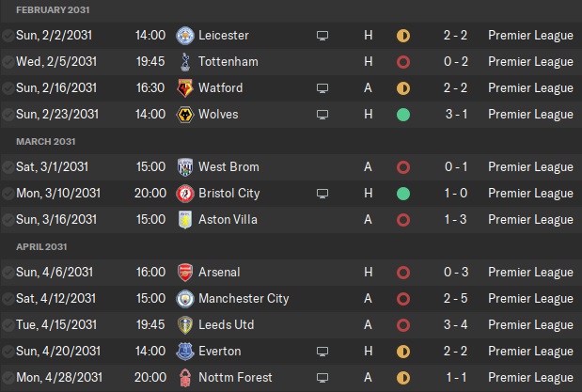Click the Leicester club badge

(185, 36)
